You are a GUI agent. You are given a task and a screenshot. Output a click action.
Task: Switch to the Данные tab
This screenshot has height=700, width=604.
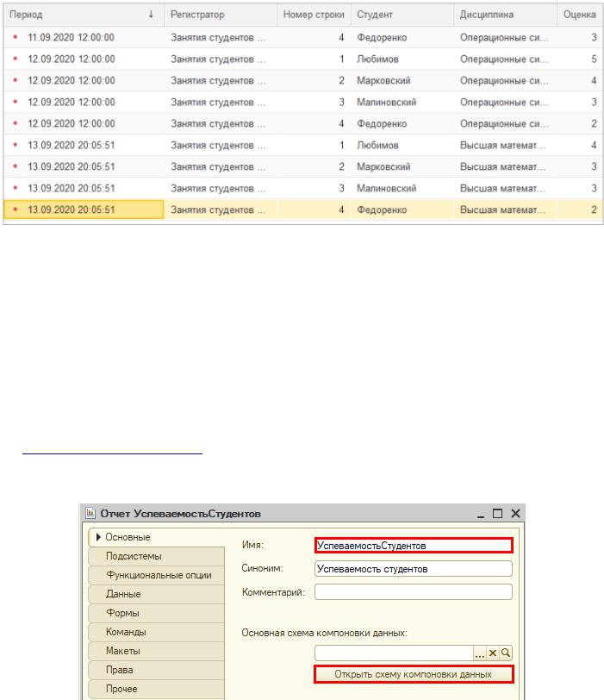point(156,594)
